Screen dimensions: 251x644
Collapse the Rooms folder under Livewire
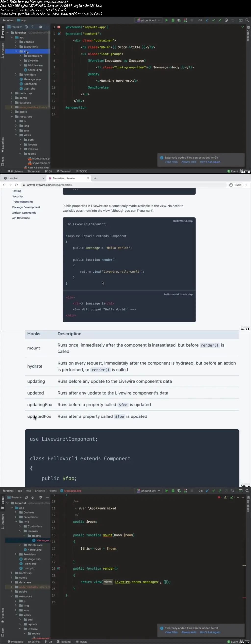25,536
